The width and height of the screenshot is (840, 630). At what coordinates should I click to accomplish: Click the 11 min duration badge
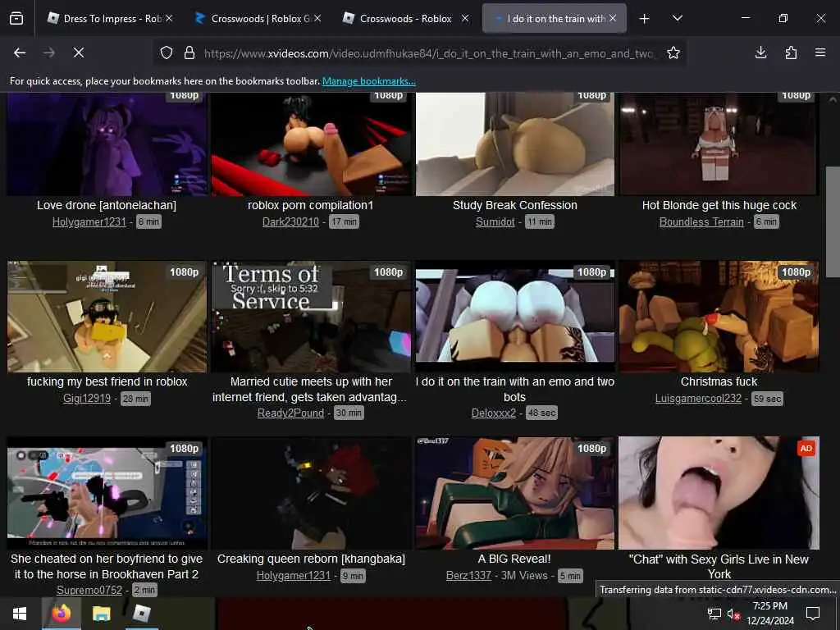[x=540, y=221]
